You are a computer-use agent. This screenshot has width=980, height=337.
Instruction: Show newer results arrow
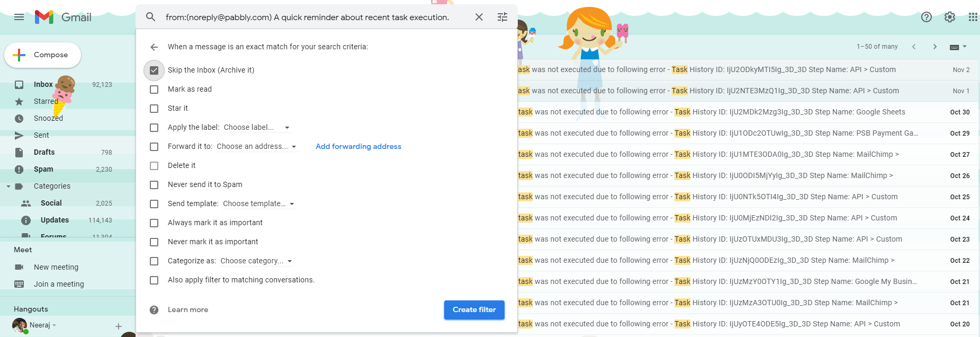[914, 47]
